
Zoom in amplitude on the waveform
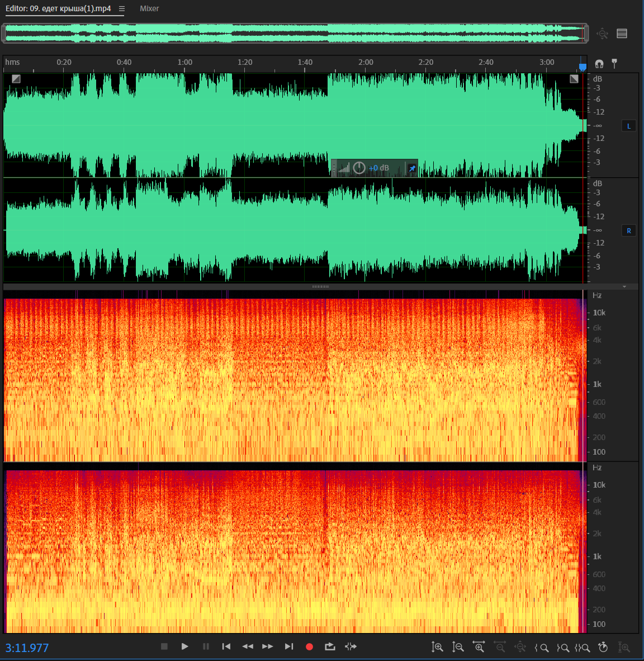coord(437,647)
